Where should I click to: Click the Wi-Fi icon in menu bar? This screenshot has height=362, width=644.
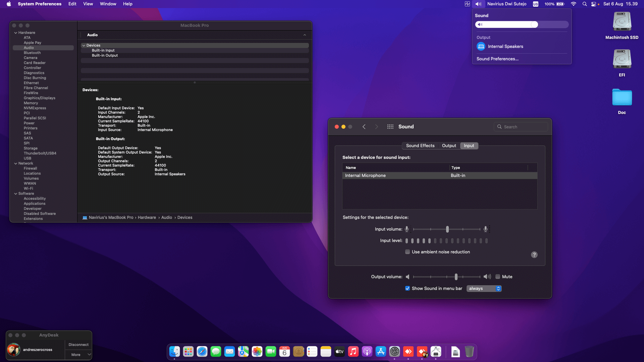574,4
